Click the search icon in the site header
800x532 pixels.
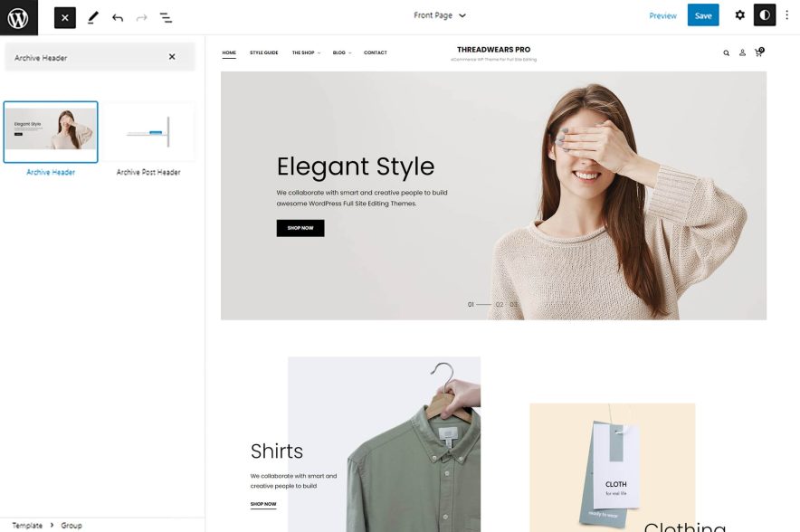tap(725, 52)
